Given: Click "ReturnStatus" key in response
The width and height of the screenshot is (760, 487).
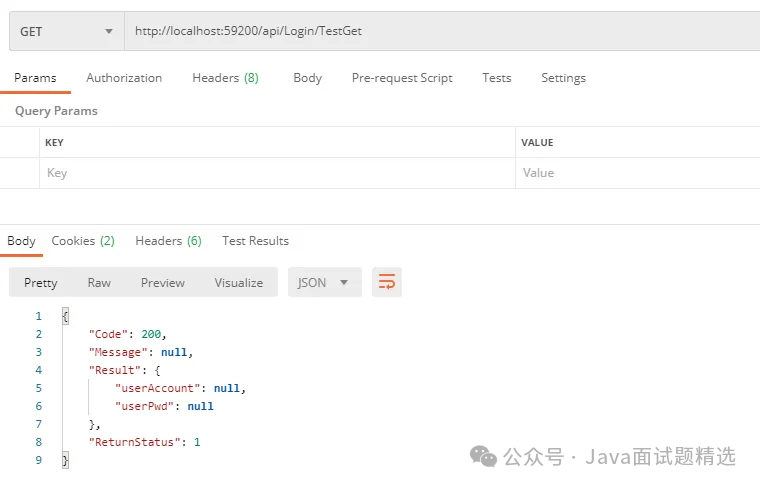Looking at the screenshot, I should (134, 442).
